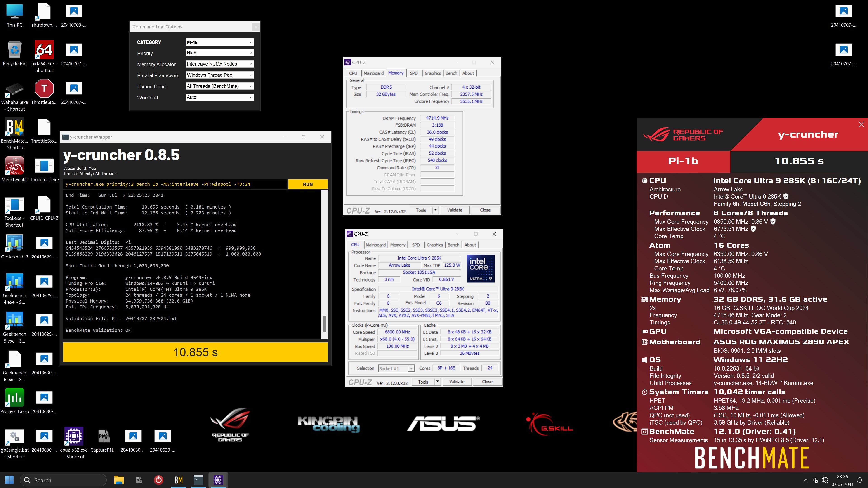Screen dimensions: 868x488
Task: Open shutdown shortcut on desktop
Action: click(44, 15)
